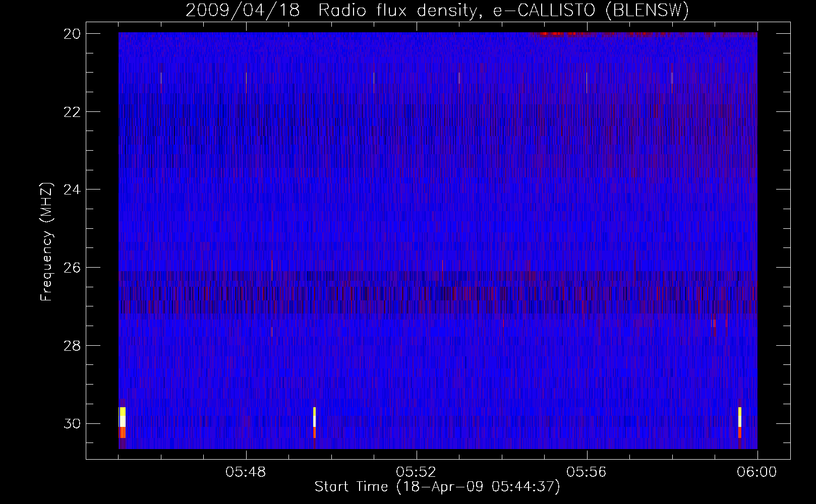Viewport: 816px width, 504px height.
Task: Click the yellow burst marker near 05:59 at 30 MHz
Action: 740,422
